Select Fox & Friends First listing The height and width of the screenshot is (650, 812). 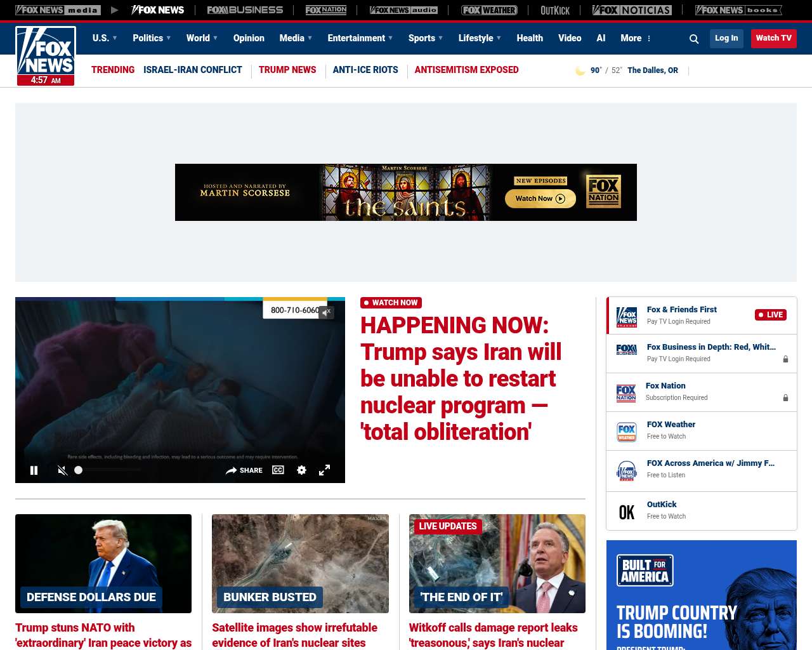(702, 315)
